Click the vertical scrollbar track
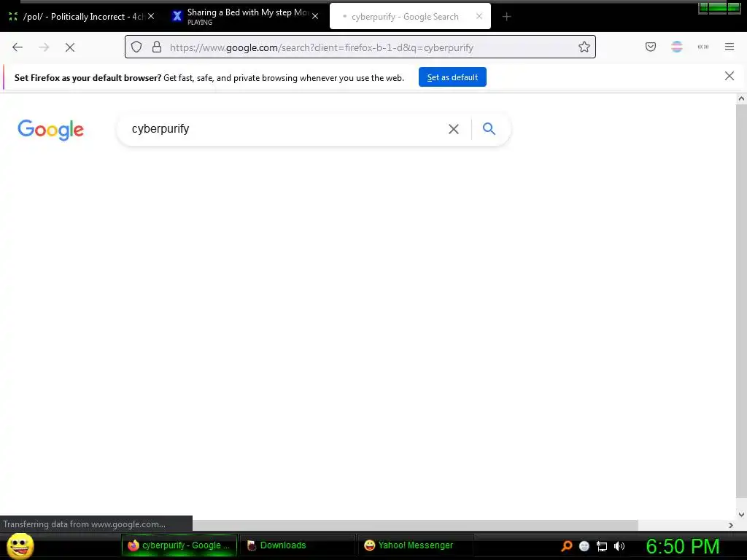This screenshot has width=747, height=560. [x=741, y=305]
